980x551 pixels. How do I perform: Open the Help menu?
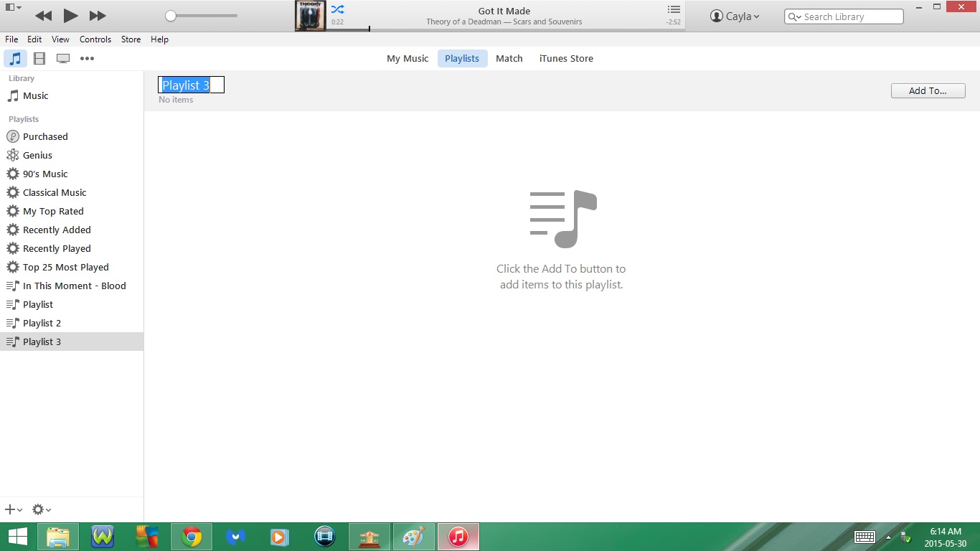click(159, 39)
